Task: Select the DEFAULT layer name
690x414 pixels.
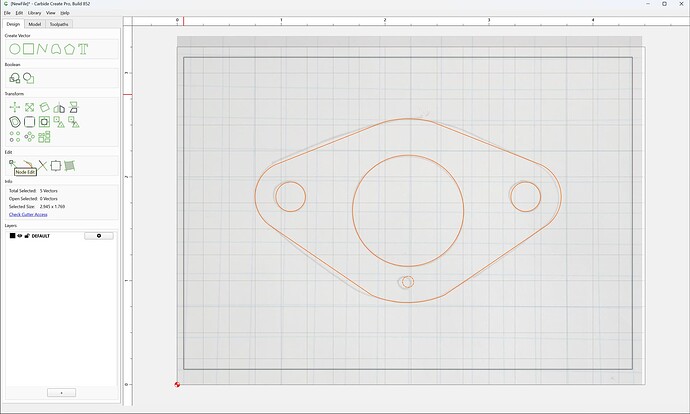Action: click(x=40, y=236)
